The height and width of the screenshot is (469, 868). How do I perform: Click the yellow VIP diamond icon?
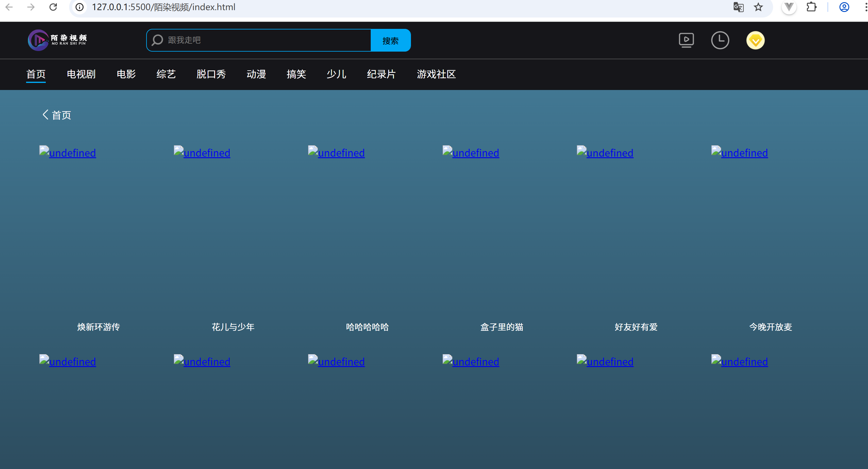755,40
